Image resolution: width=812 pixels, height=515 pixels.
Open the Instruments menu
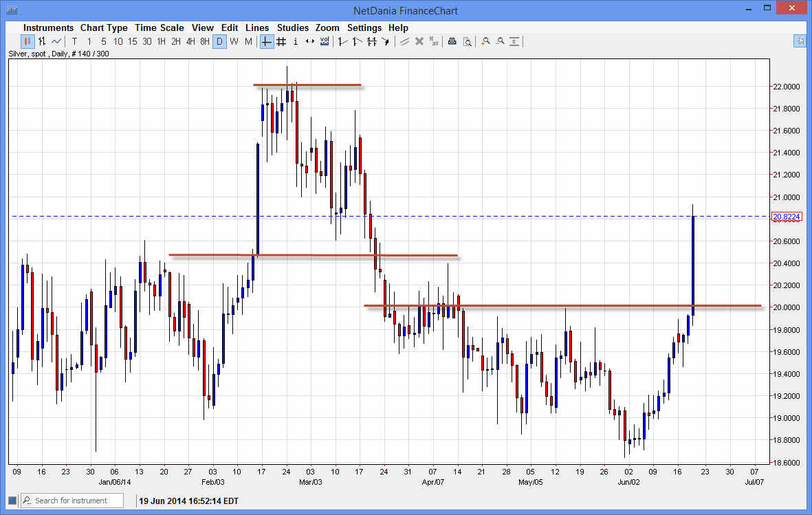click(48, 28)
